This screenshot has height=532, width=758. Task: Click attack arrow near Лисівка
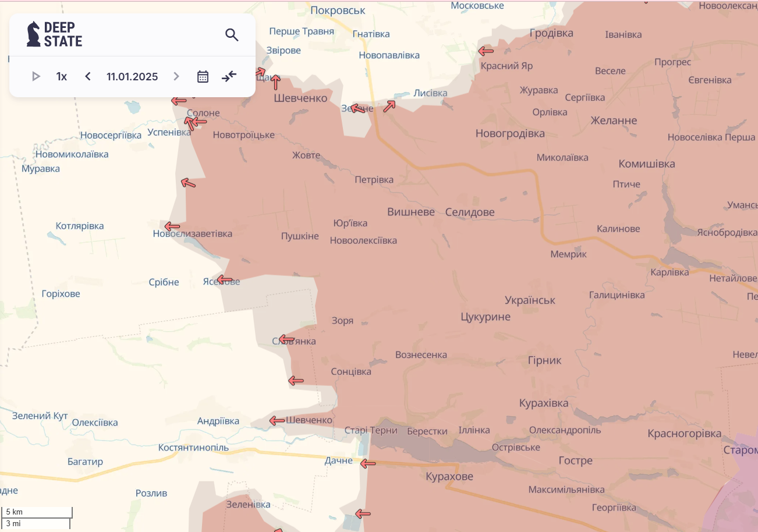pos(389,106)
